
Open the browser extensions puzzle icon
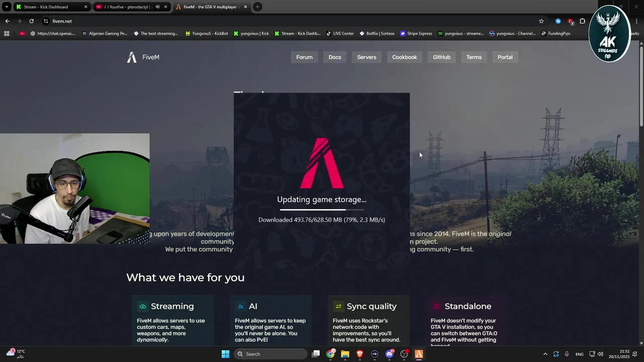(583, 21)
